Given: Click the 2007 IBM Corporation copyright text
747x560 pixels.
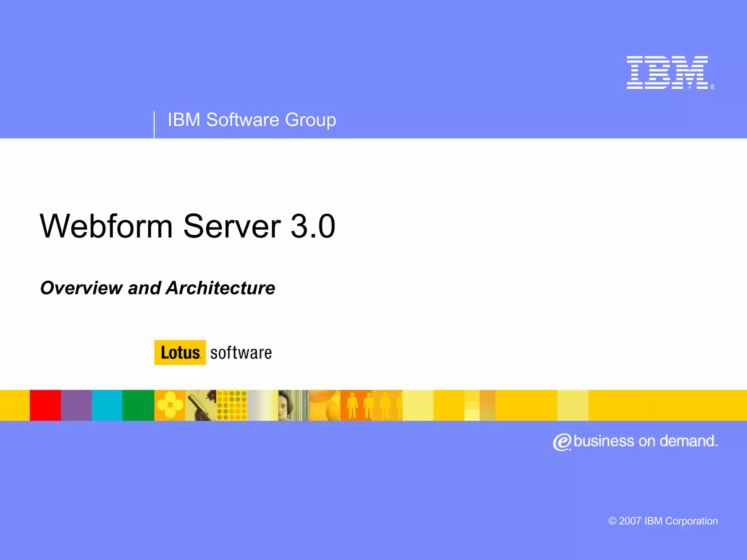Looking at the screenshot, I should (x=663, y=521).
